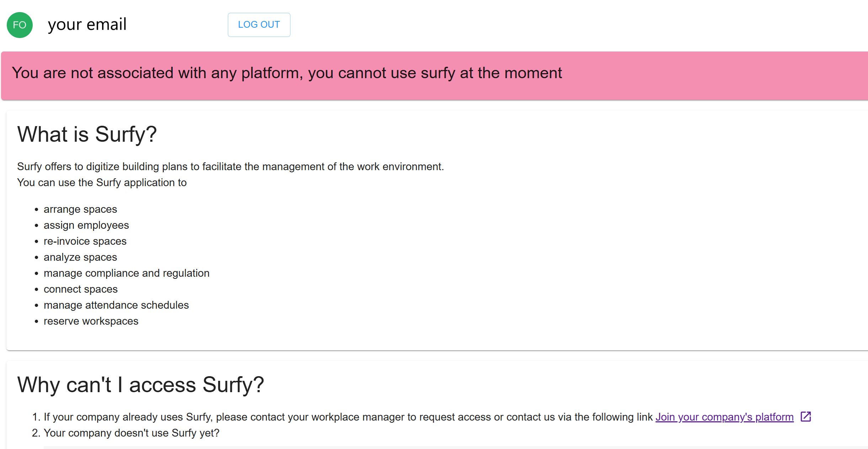Click the LOG OUT button
Viewport: 868px width, 449px height.
click(259, 25)
